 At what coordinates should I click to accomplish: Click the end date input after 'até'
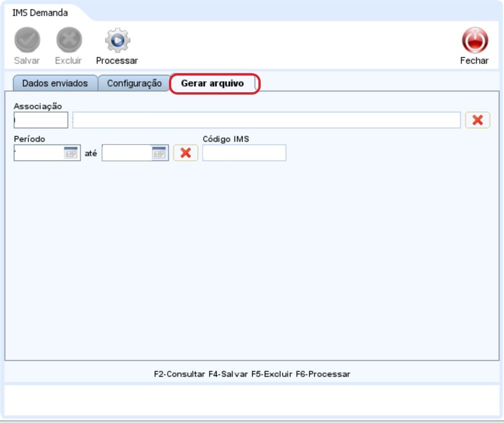coord(126,153)
